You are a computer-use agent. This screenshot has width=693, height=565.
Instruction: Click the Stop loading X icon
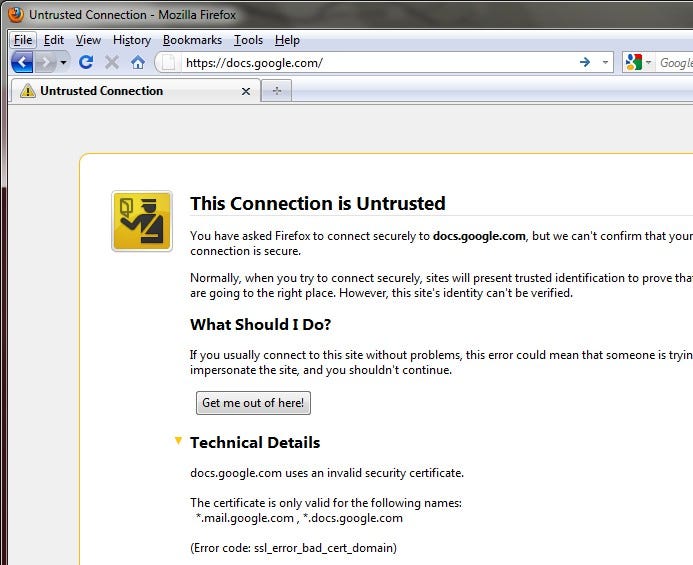[x=112, y=62]
